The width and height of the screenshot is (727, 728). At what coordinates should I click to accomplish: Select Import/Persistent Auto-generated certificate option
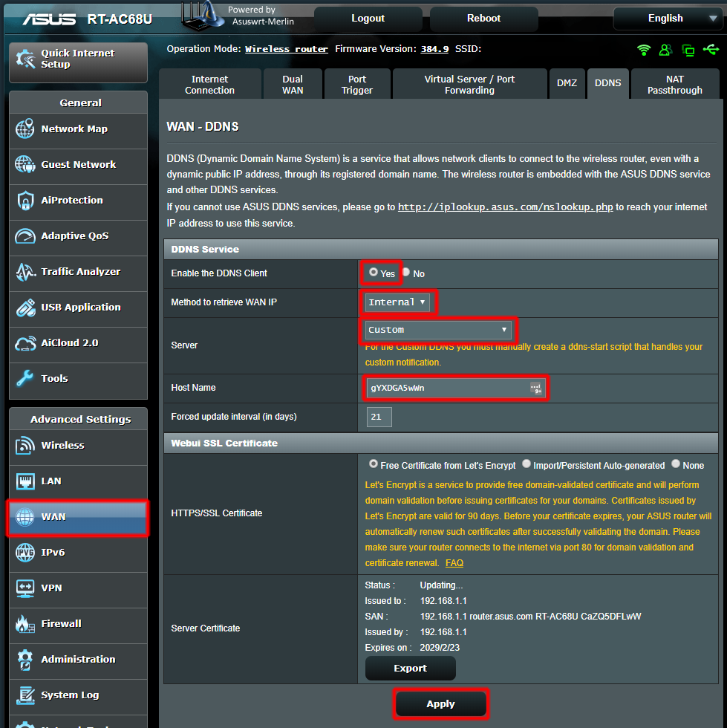[526, 464]
